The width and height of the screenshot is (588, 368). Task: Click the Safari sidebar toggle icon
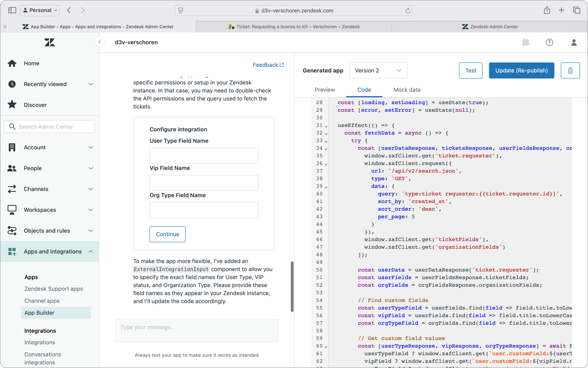tap(12, 10)
